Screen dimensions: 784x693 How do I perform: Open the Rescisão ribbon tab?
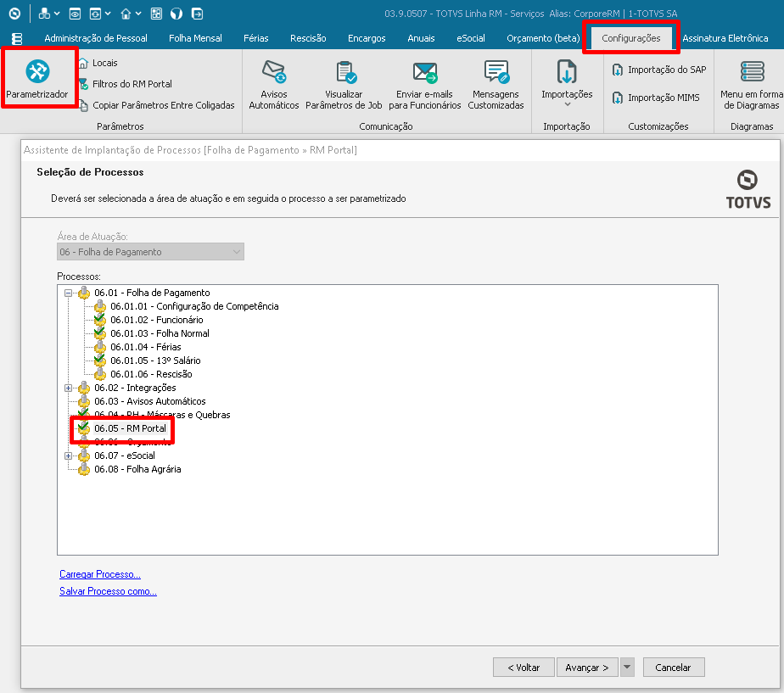[308, 38]
